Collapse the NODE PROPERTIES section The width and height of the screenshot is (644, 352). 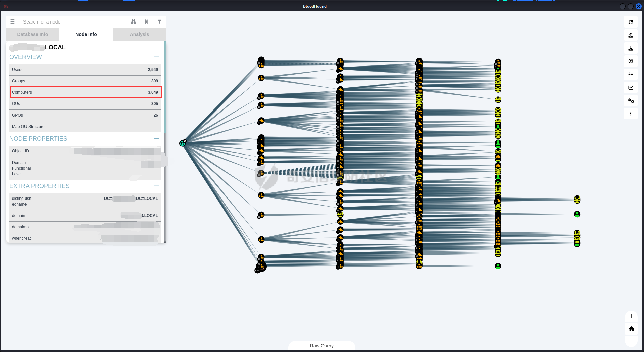[x=156, y=139]
